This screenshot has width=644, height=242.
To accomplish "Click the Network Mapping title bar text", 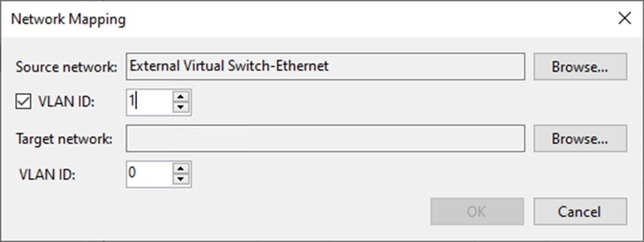I will pos(68,20).
